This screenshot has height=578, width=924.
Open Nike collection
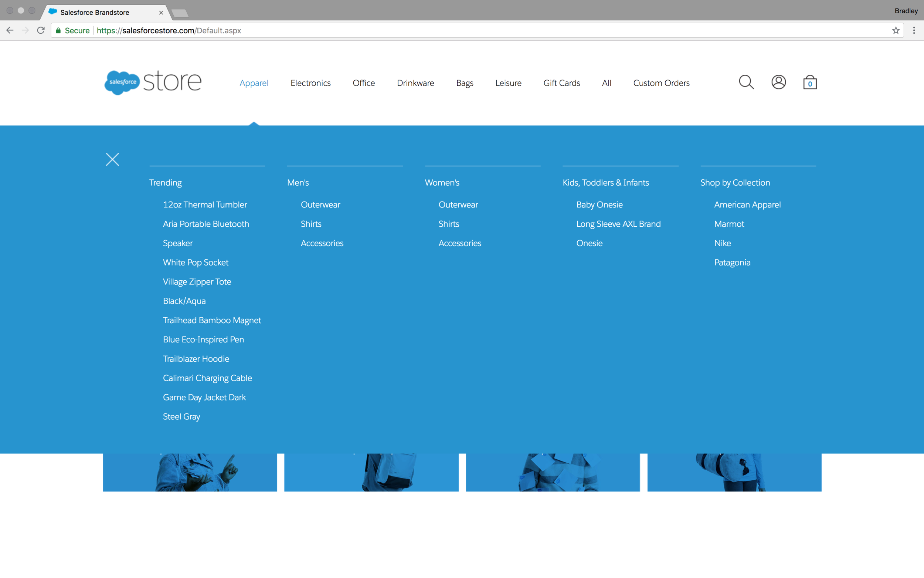(722, 243)
